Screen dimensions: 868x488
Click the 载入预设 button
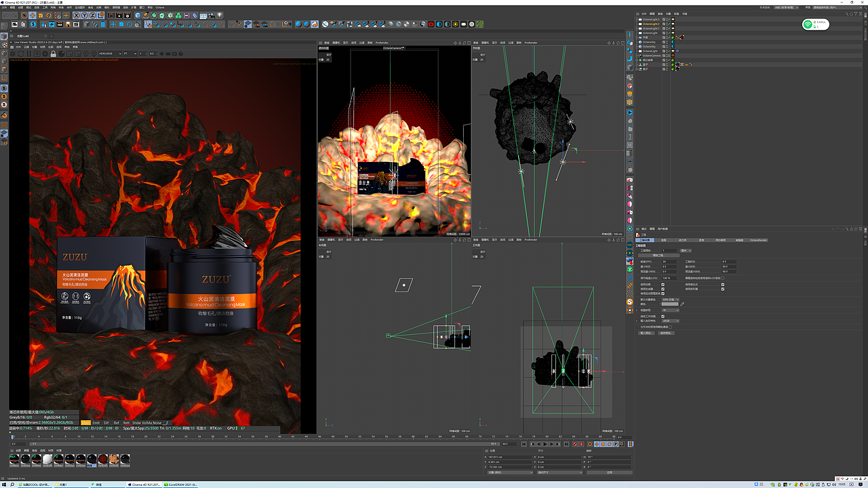646,333
